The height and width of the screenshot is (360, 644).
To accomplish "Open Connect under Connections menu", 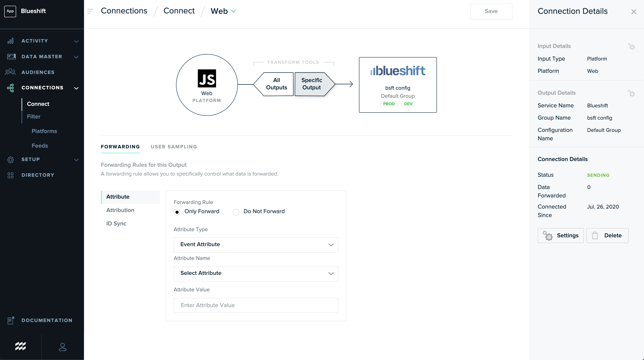I will (x=38, y=104).
